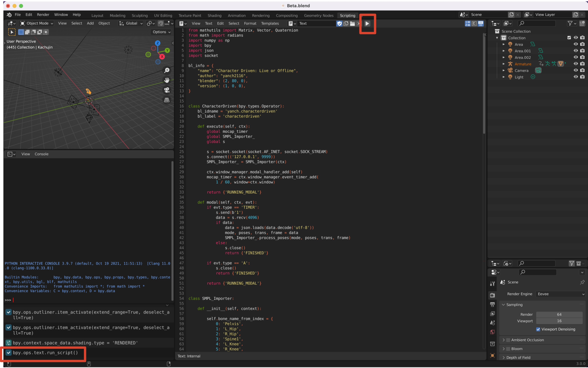Enable the Bloom checkbox
Viewport: 588px width, 368px height.
508,349
